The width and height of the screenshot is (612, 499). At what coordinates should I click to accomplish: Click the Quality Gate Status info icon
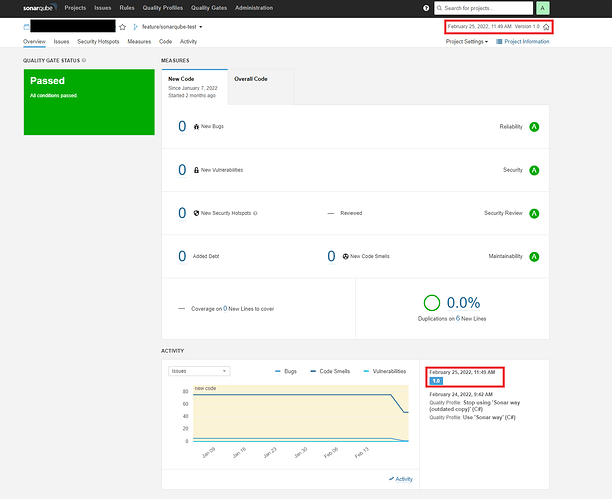[84, 61]
